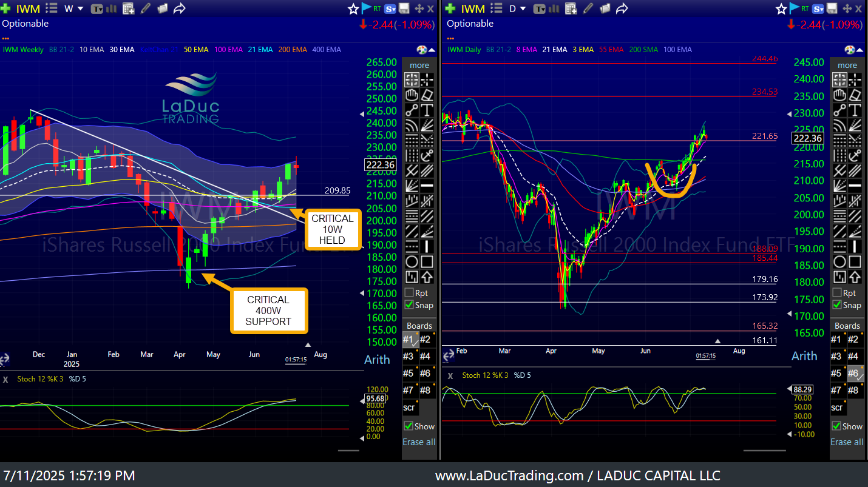This screenshot has height=487, width=868.
Task: Click the share arrow icon on daily chart
Action: 622,8
